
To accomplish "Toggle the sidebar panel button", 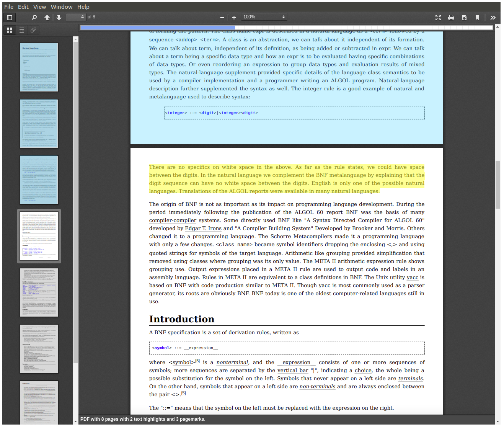I will click(10, 17).
